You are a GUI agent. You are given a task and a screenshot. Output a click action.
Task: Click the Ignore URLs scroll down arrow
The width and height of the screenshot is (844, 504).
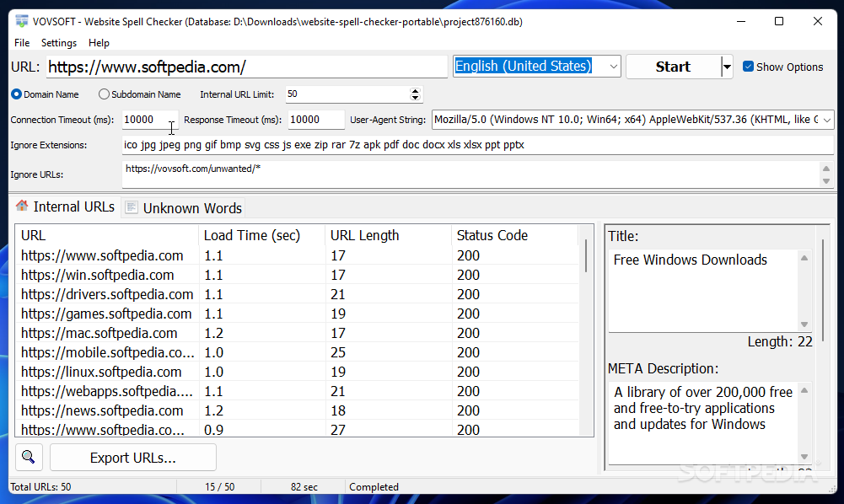[x=826, y=181]
